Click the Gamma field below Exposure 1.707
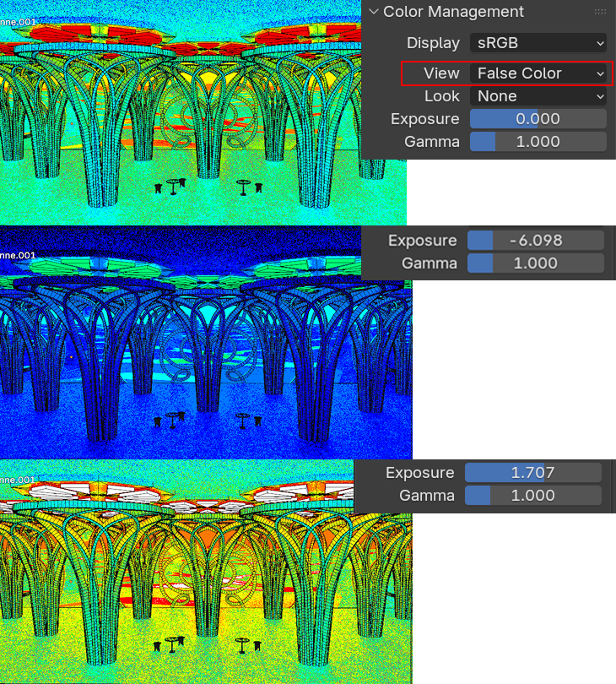Image resolution: width=616 pixels, height=684 pixels. click(532, 496)
